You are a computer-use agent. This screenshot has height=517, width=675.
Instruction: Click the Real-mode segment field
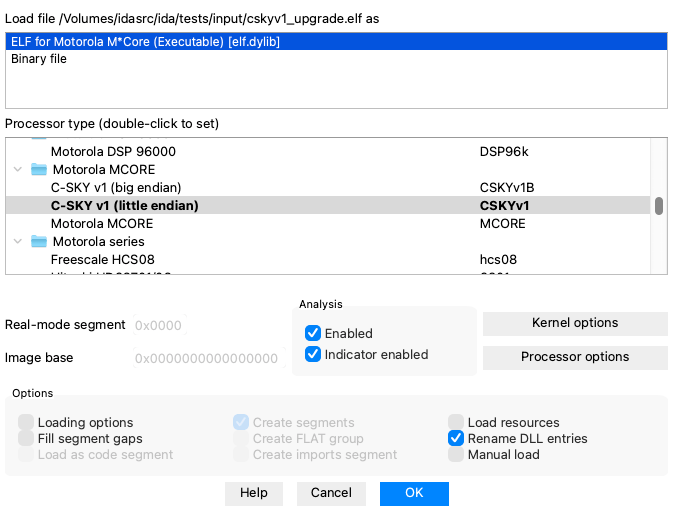(160, 325)
